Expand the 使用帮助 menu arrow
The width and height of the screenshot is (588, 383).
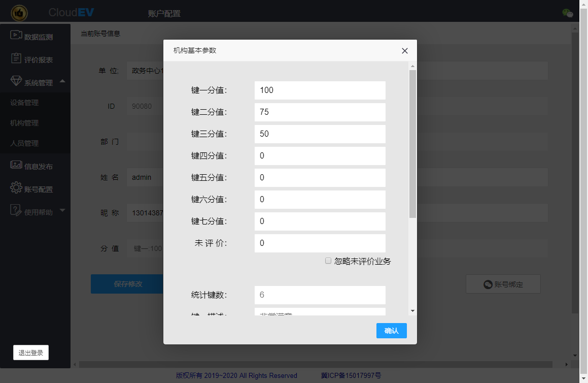point(62,210)
